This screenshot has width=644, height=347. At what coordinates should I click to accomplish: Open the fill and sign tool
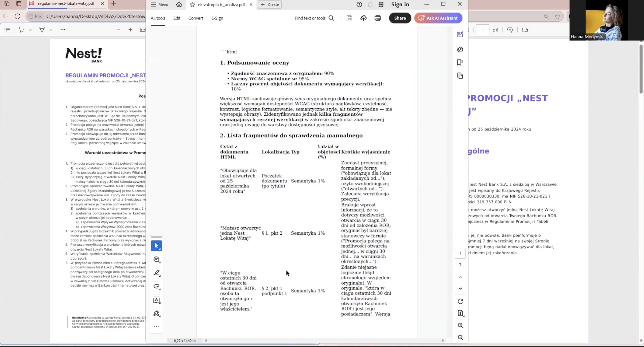(x=156, y=313)
